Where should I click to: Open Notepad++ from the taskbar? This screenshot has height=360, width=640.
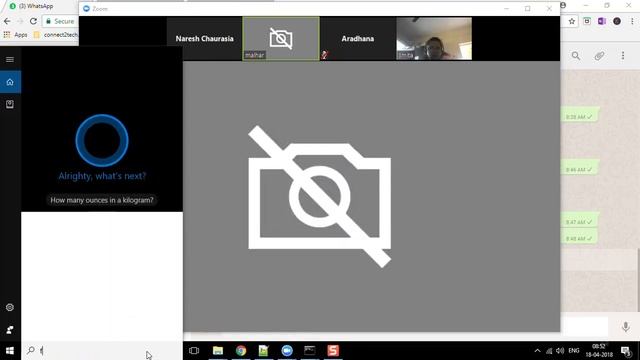(264, 351)
